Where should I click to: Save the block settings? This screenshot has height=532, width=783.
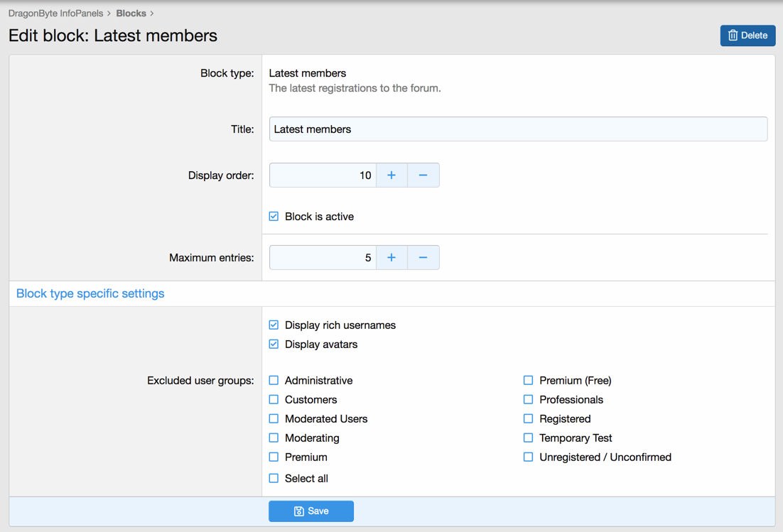click(x=311, y=511)
